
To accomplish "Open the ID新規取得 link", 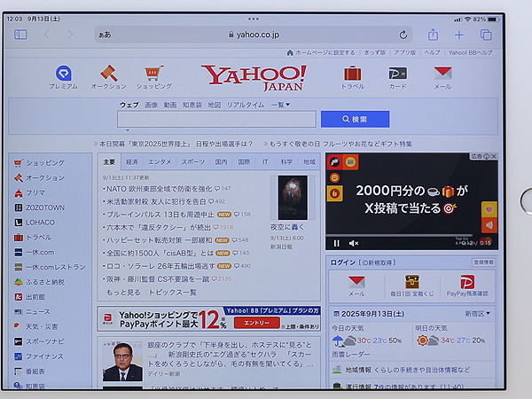I will pyautogui.click(x=377, y=262).
